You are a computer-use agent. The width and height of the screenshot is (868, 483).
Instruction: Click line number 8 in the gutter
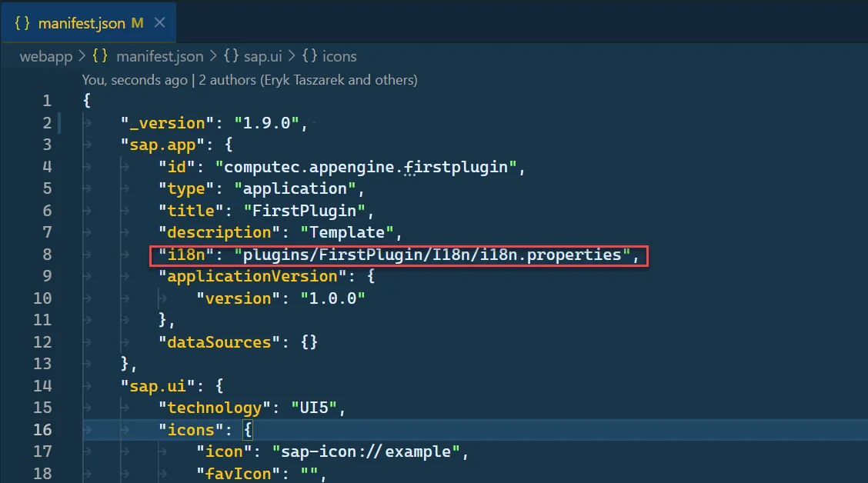(x=47, y=254)
